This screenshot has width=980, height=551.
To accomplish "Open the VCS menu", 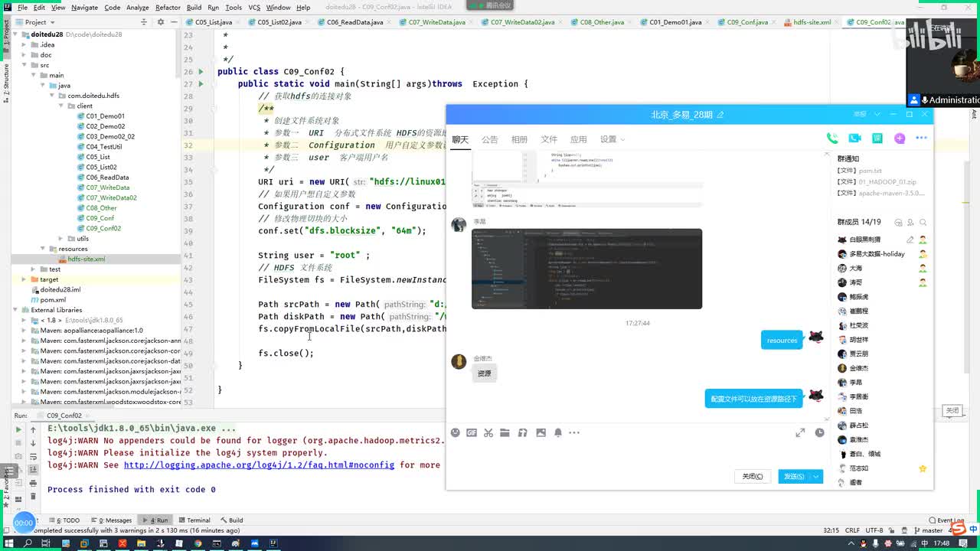I will point(254,7).
